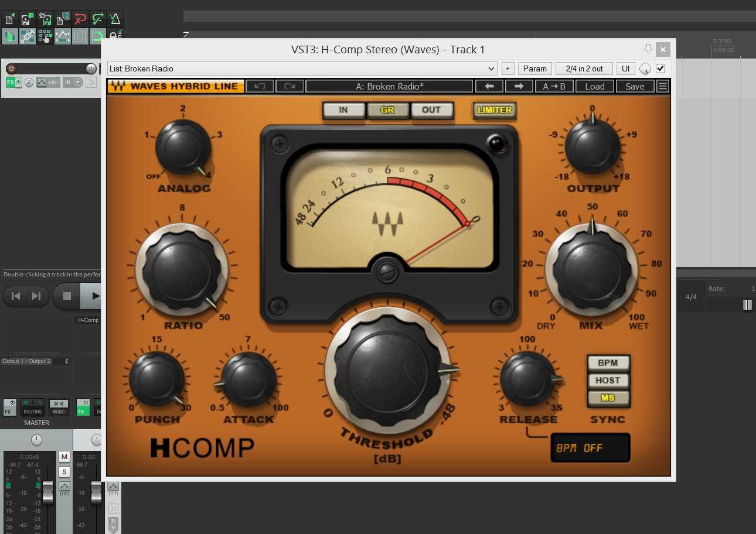Viewport: 756px width, 534px height.
Task: Toggle Track 1 FX bypass power icon
Action: point(19,83)
